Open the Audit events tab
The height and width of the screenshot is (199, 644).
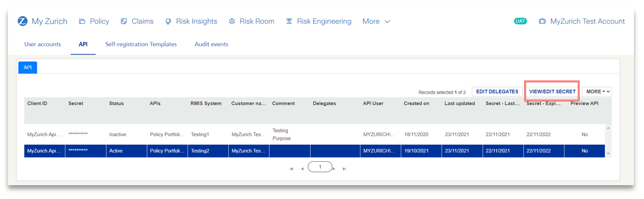coord(211,44)
